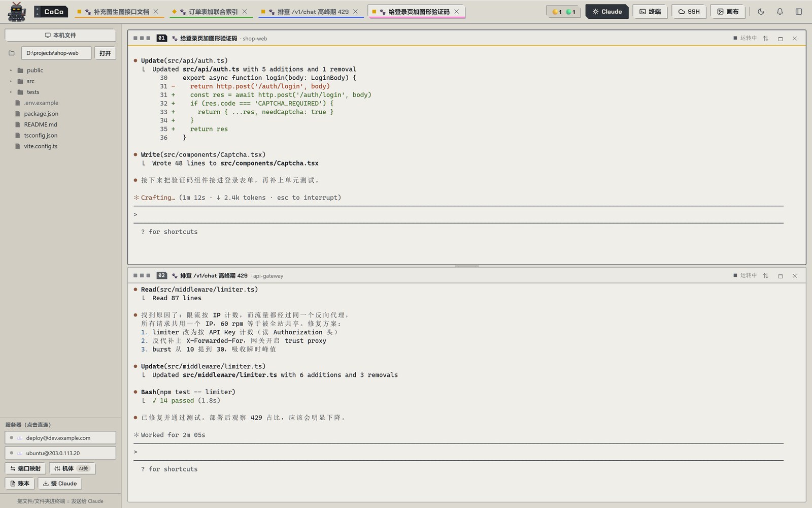Toggle the sidebar panel layout icon
812x508 pixels.
click(x=799, y=12)
